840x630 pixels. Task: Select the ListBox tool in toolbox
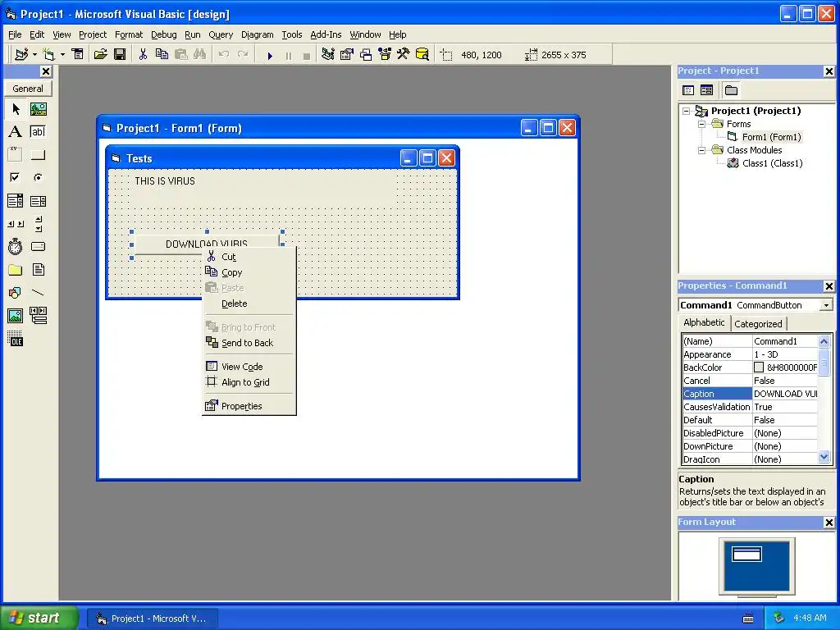pyautogui.click(x=38, y=201)
